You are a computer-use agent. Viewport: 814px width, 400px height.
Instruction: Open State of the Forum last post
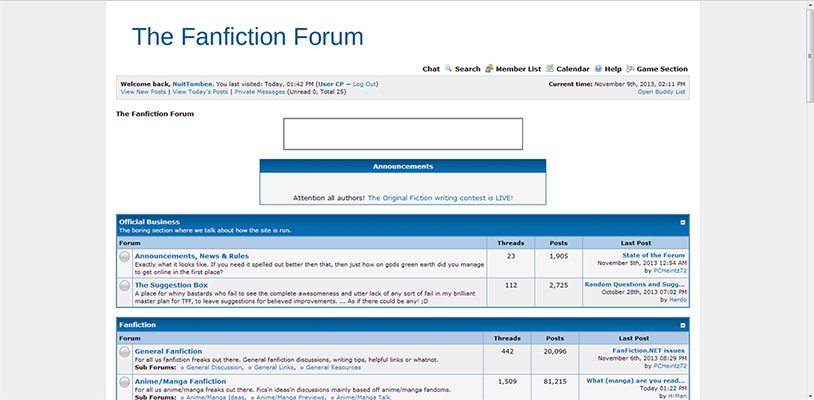[x=653, y=255]
